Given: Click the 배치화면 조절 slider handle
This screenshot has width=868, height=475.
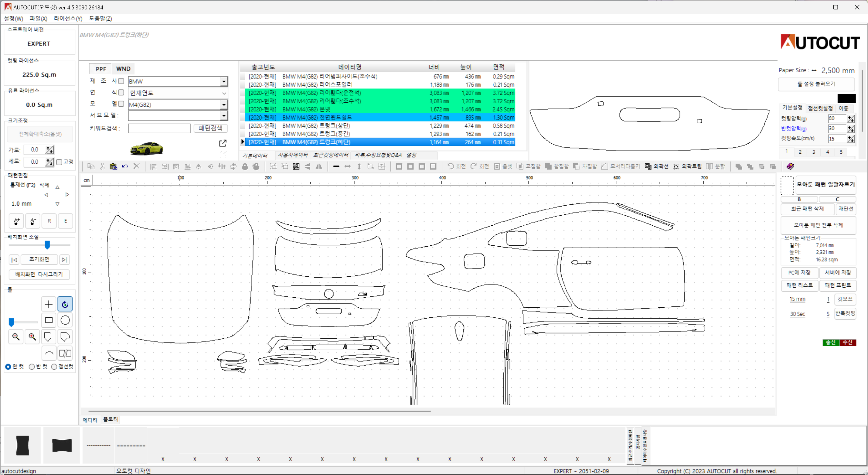Looking at the screenshot, I should (x=47, y=245).
